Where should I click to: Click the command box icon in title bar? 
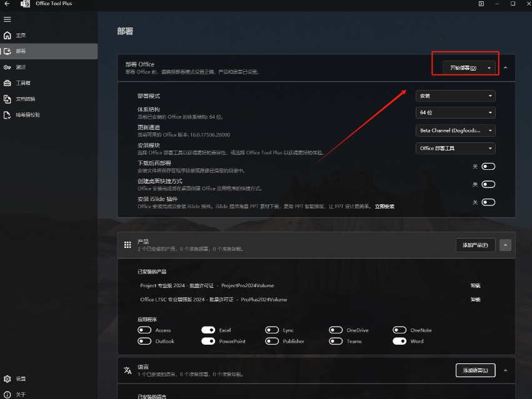pyautogui.click(x=481, y=4)
